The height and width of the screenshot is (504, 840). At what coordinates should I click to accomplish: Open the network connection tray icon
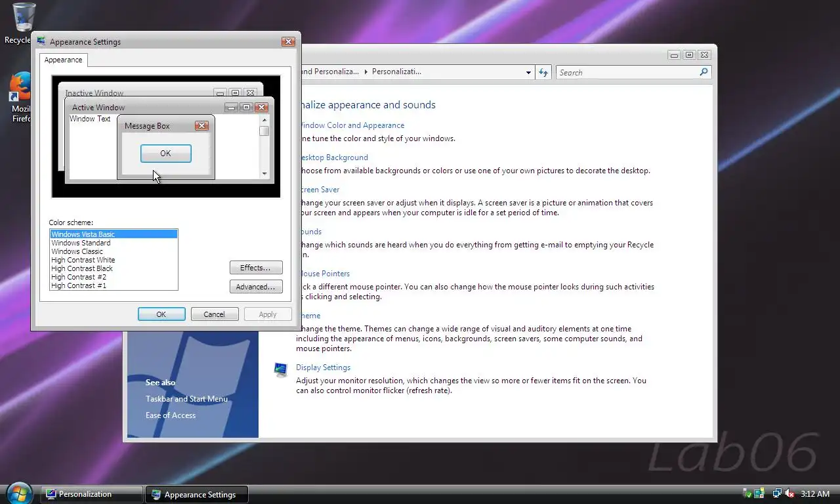[x=777, y=493]
